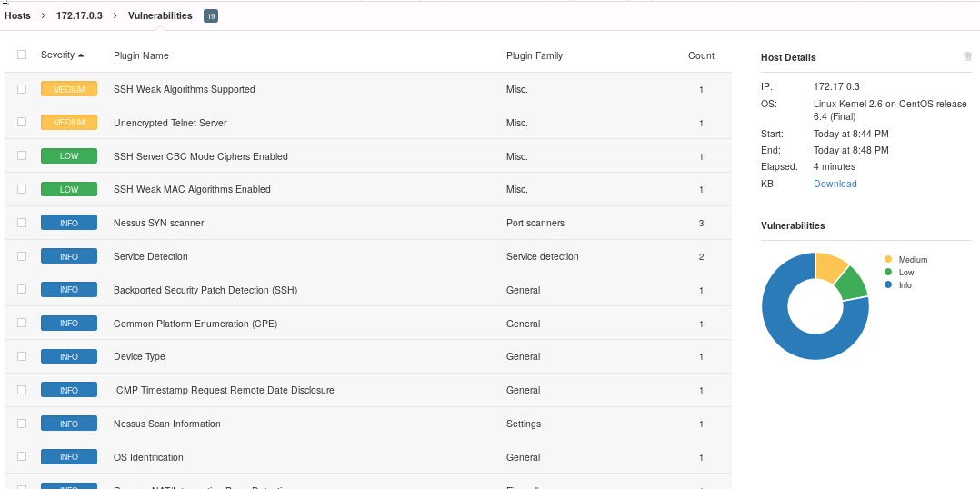Click the LOW badge for SSH Weak MAC Algorithms

[69, 189]
